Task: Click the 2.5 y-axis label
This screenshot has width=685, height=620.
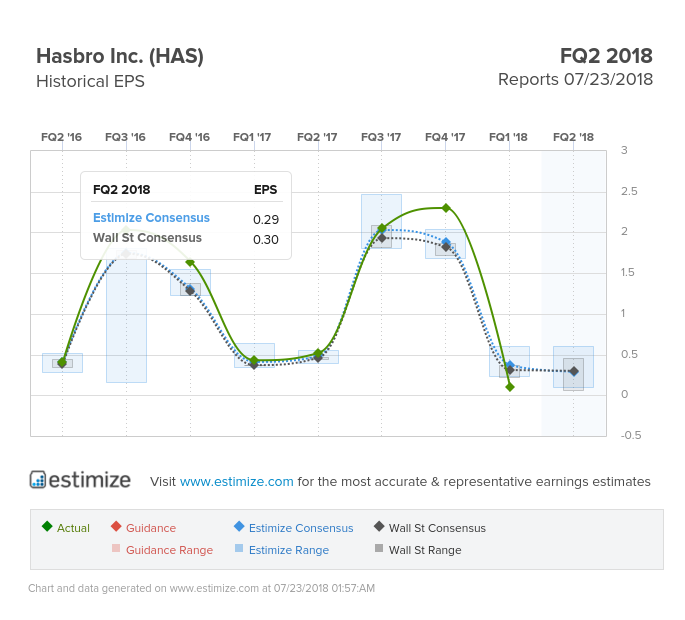Action: [x=629, y=191]
